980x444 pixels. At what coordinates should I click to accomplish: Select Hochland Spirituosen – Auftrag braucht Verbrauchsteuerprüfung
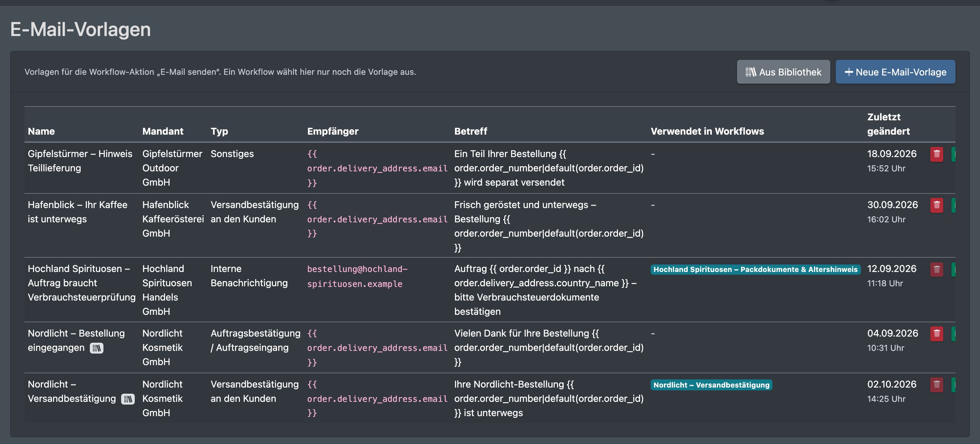click(x=81, y=283)
